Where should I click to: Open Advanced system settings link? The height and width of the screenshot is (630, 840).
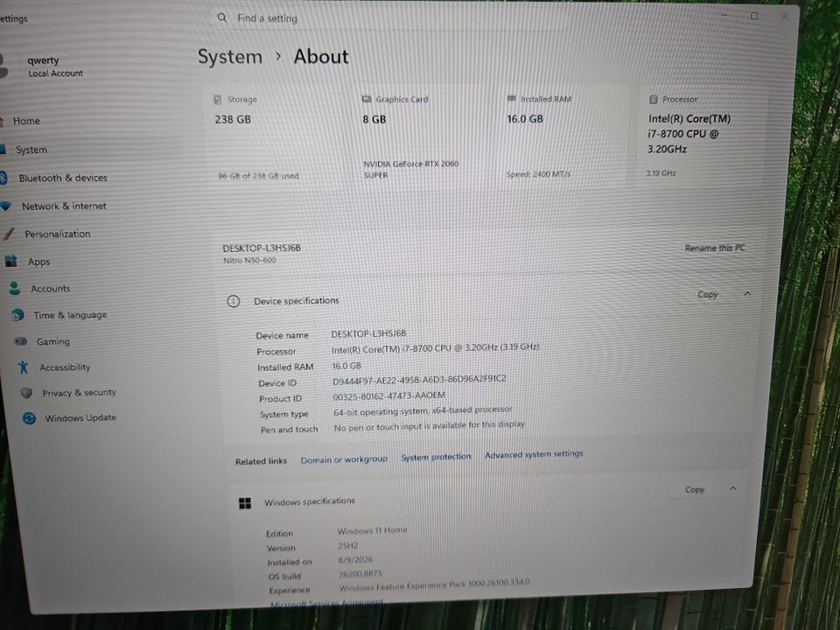tap(534, 454)
